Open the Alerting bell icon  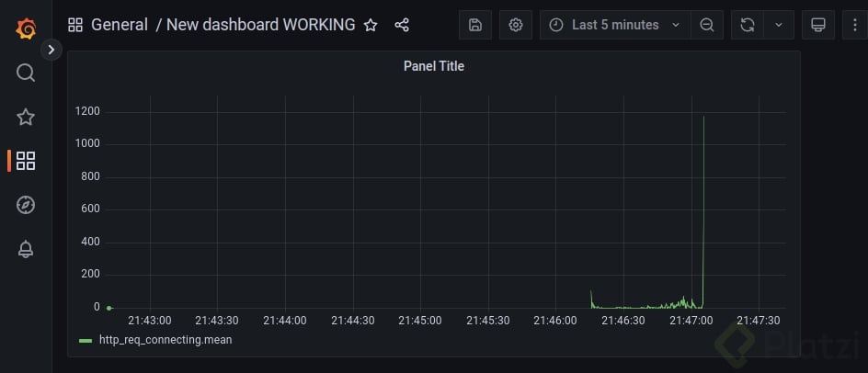pos(26,250)
